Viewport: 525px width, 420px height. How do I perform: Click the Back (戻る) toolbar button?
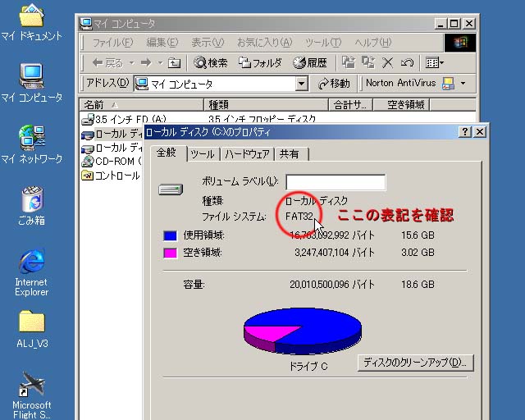[107, 62]
